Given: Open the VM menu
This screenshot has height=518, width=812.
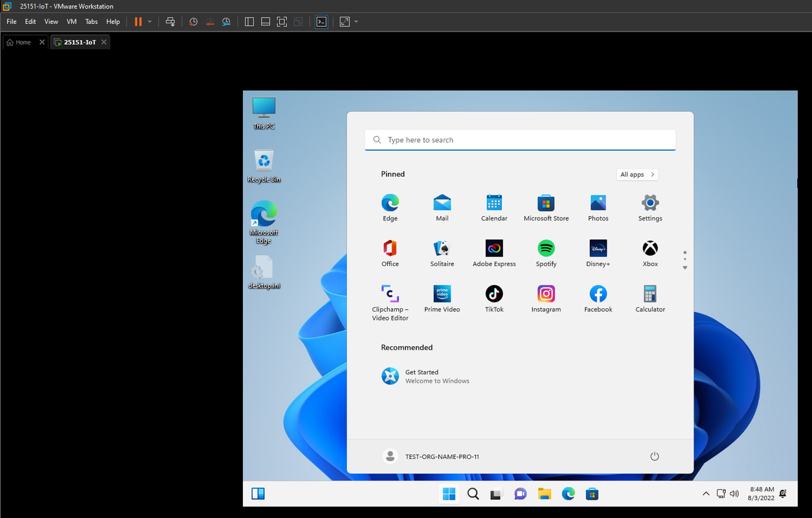Looking at the screenshot, I should 72,21.
